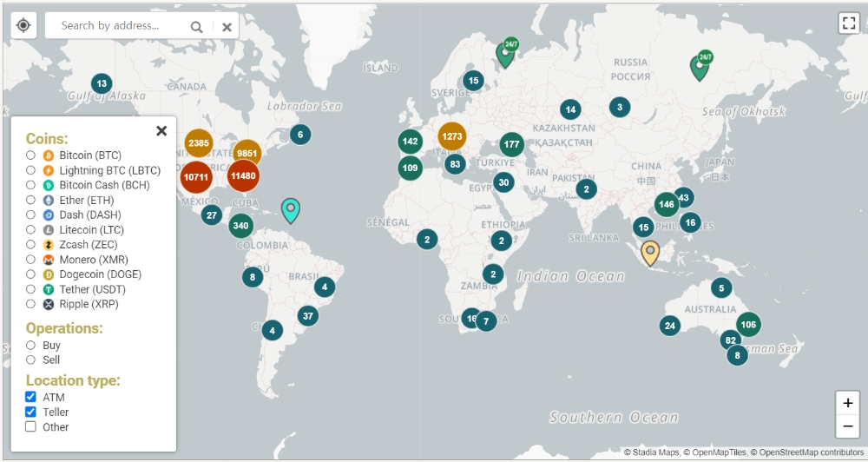Click the 340 cluster near Colombia
Image resolution: width=868 pixels, height=462 pixels.
pyautogui.click(x=240, y=226)
